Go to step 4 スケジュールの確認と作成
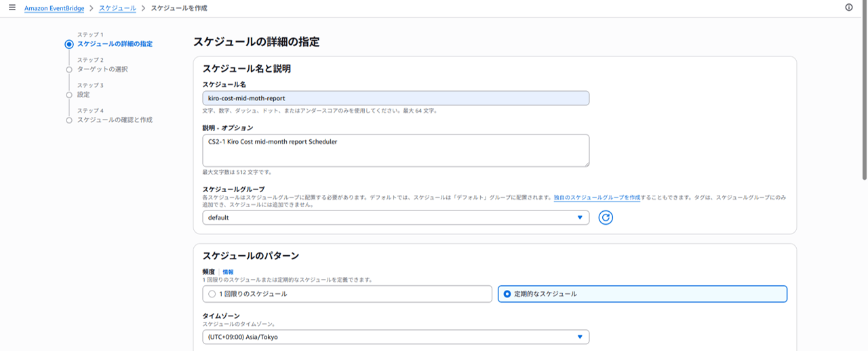868x351 pixels. 115,119
